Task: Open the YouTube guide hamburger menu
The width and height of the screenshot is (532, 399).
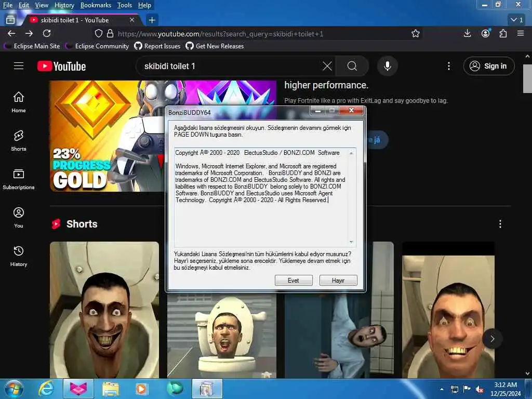Action: point(19,66)
